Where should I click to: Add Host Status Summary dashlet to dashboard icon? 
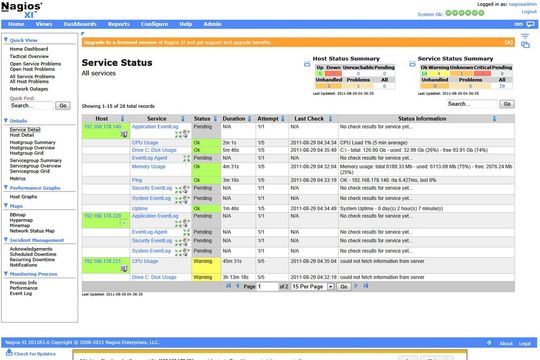307,64
